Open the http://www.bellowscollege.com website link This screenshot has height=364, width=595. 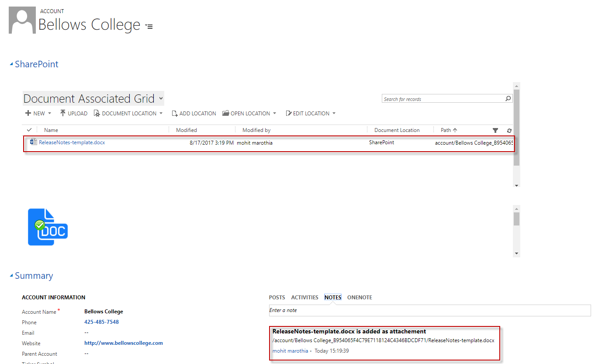coord(124,343)
